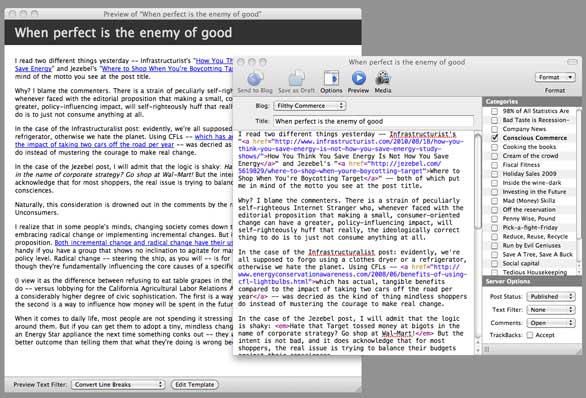Check the 98% of All Statistics Are category
This screenshot has height=398, width=586.
tap(494, 111)
